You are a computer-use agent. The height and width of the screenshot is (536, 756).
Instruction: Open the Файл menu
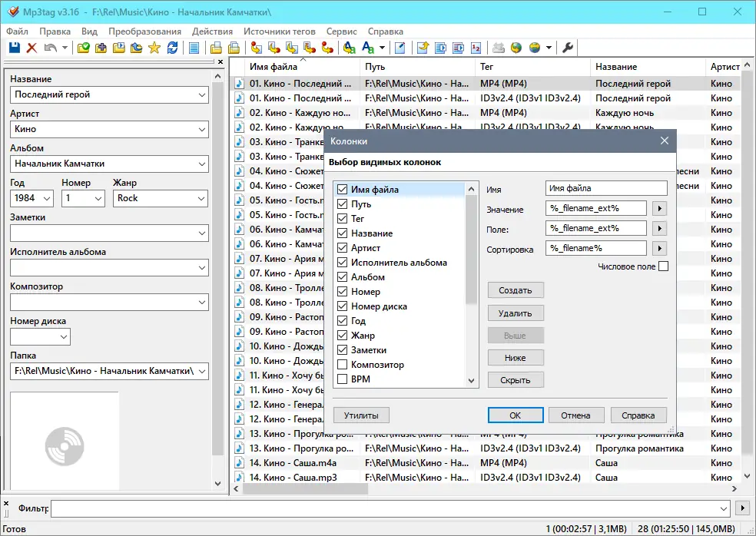(x=17, y=31)
